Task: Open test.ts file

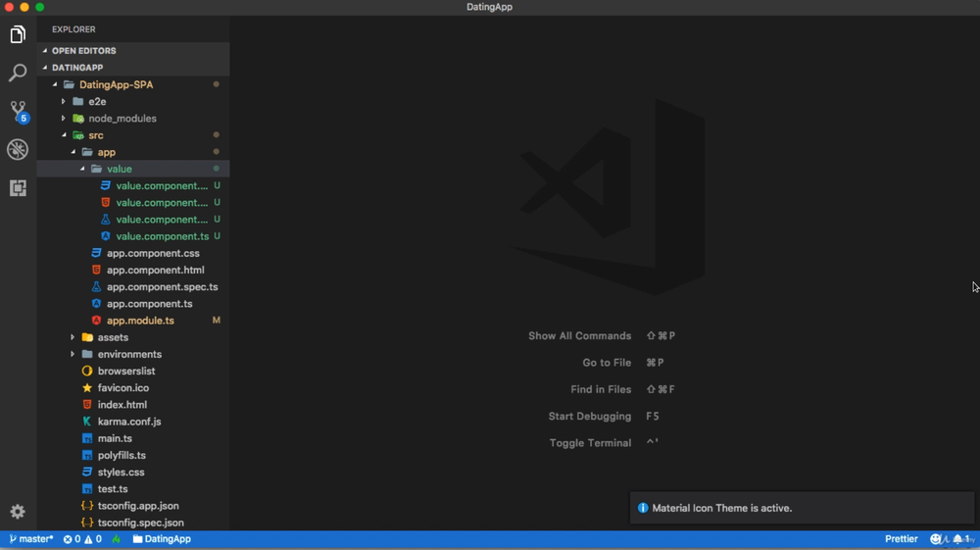Action: coord(113,489)
